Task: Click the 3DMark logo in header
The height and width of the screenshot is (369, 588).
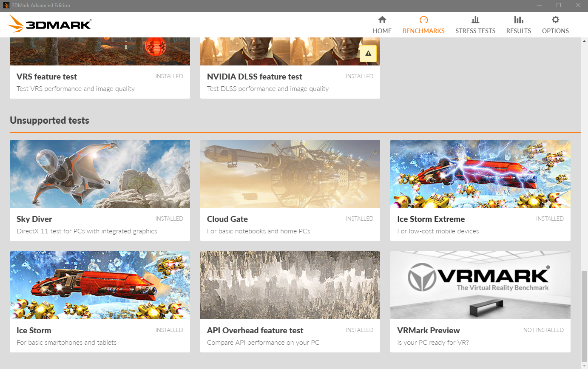Action: pos(49,24)
